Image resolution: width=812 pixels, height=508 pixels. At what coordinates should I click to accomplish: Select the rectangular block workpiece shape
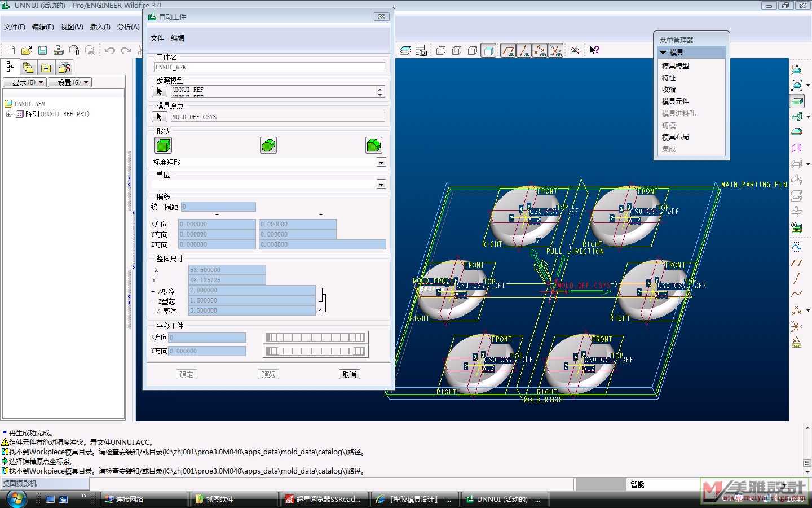[x=163, y=146]
